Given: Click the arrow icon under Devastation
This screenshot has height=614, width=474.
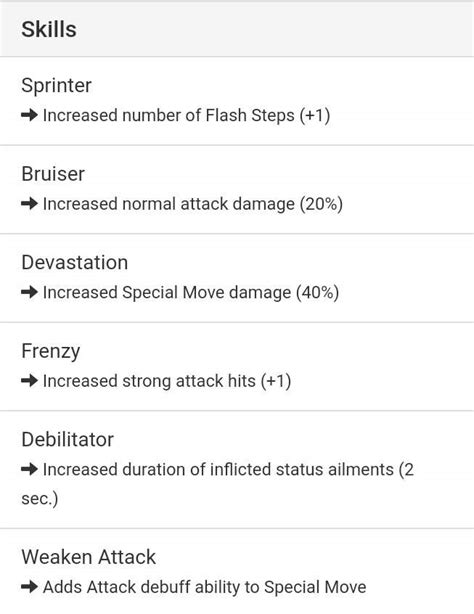Looking at the screenshot, I should point(29,293).
